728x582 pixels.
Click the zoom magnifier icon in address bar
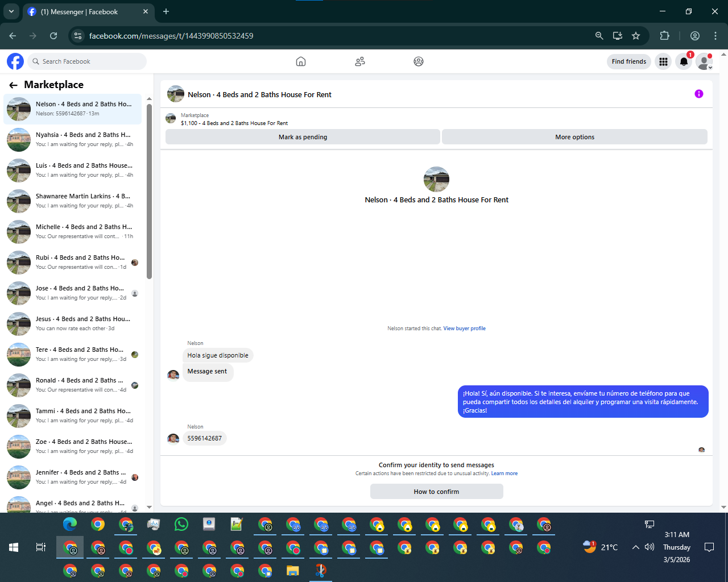tap(599, 36)
